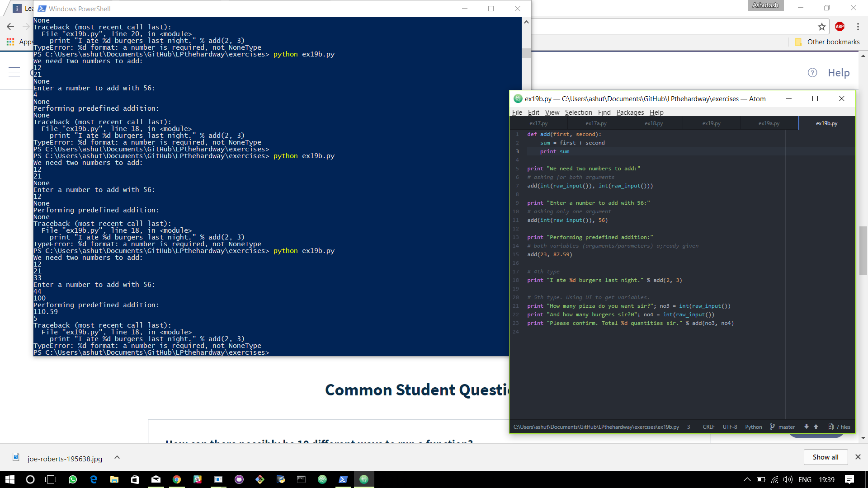Open the Chrome three-dot menu
This screenshot has height=488, width=868.
pyautogui.click(x=858, y=27)
